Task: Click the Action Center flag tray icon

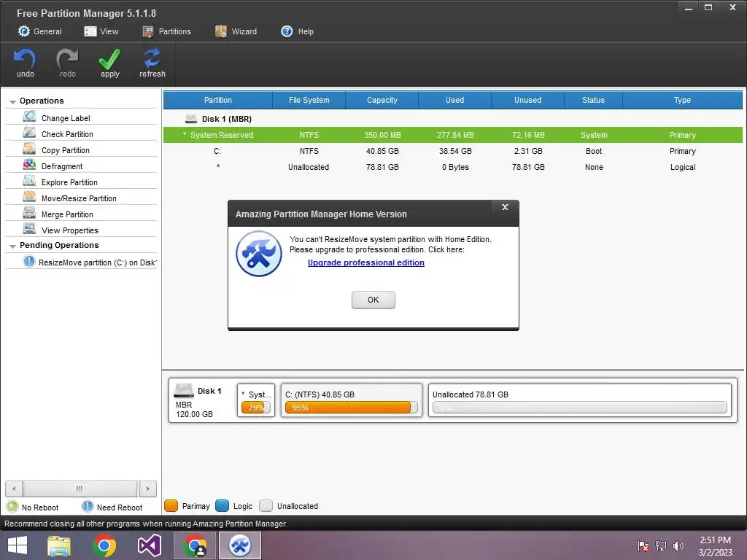Action: tap(643, 546)
